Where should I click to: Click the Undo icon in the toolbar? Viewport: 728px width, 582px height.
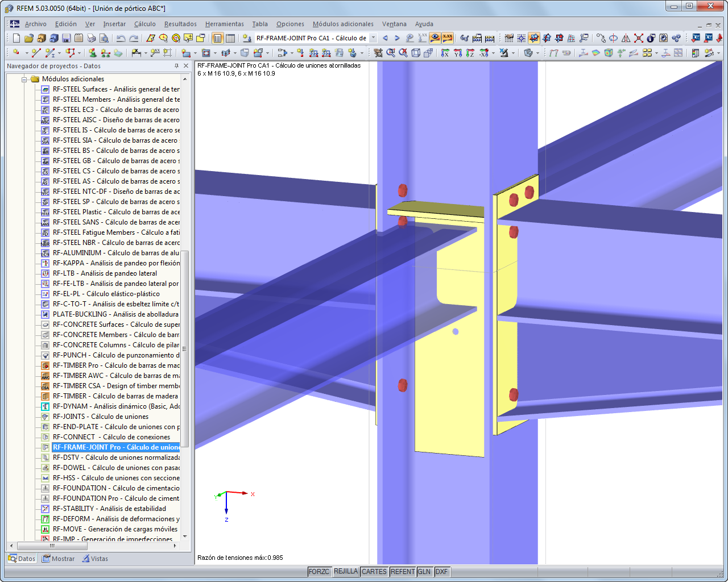(x=121, y=39)
